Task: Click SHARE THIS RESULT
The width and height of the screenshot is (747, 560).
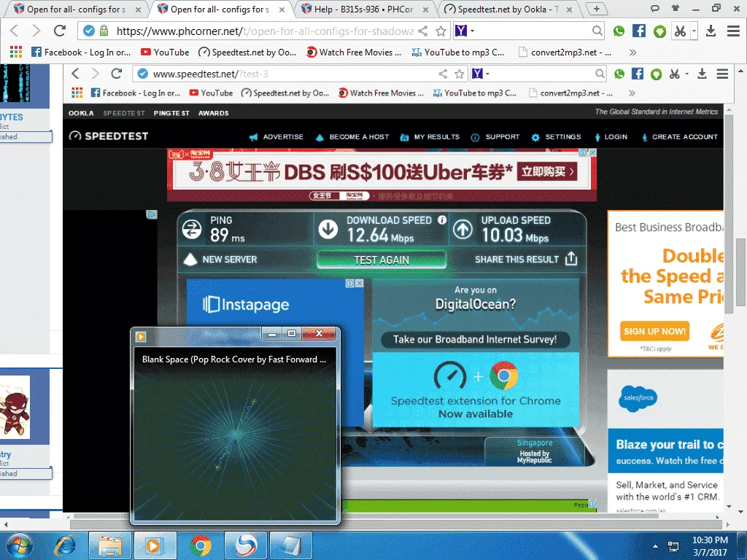Action: click(x=526, y=259)
